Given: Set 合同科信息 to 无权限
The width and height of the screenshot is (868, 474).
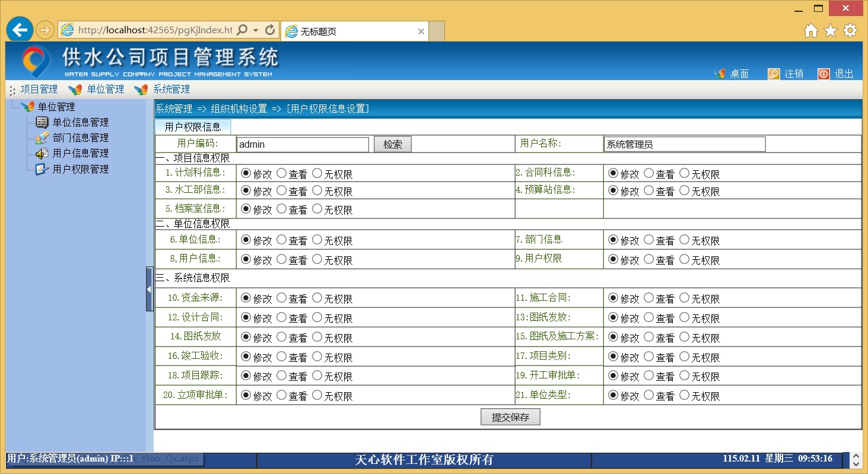Looking at the screenshot, I should 684,173.
